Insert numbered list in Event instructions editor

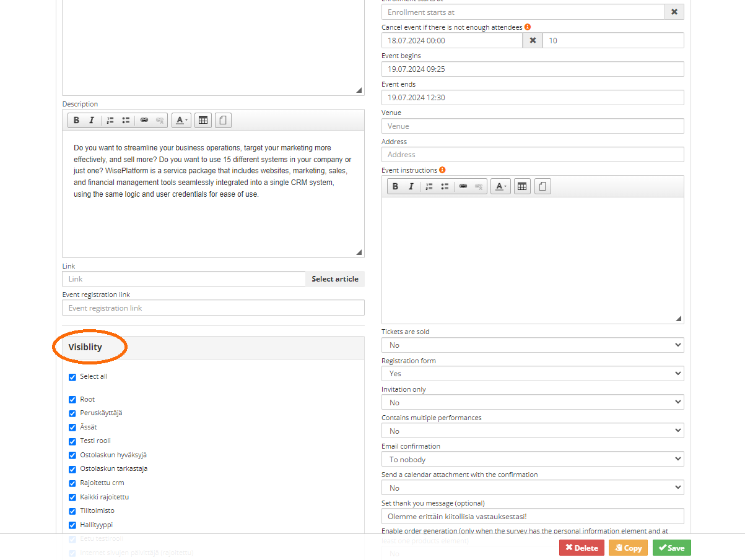[429, 186]
